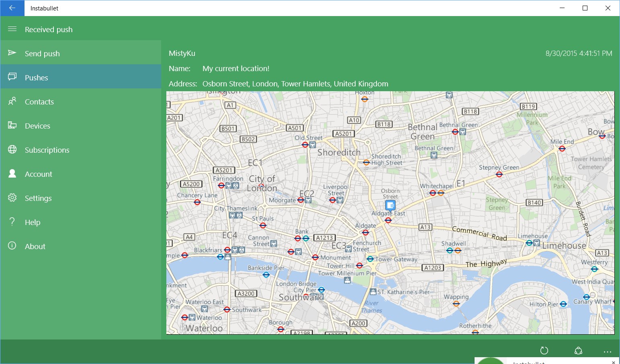Click the Contacts people icon
Screen dimensions: 620x364
coord(12,101)
